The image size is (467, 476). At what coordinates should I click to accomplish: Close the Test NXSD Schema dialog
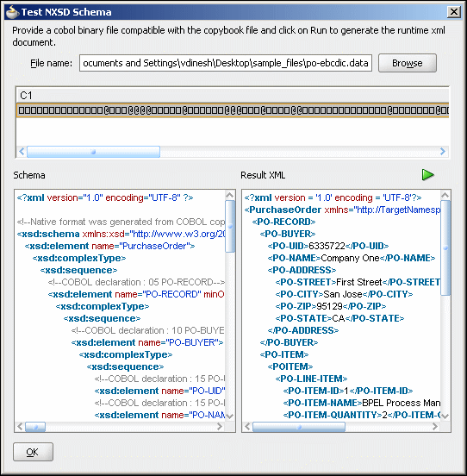pos(454,12)
